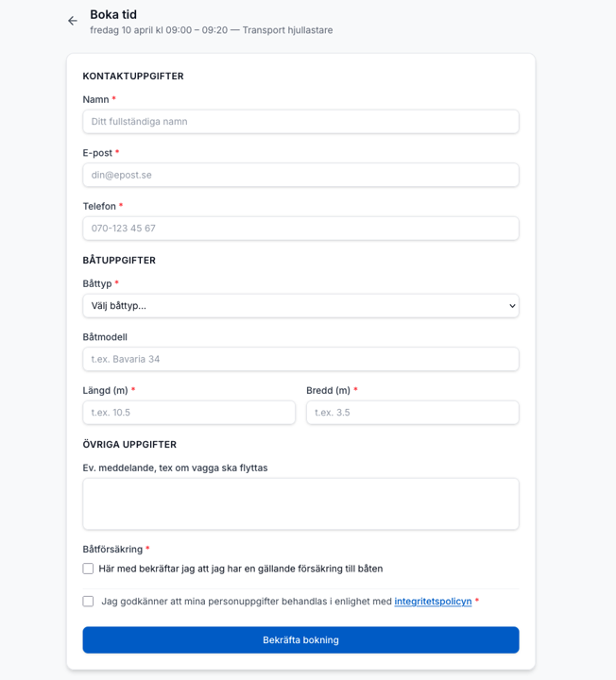Viewport: 616px width, 680px height.
Task: Focus the E-post email input
Action: 300,175
